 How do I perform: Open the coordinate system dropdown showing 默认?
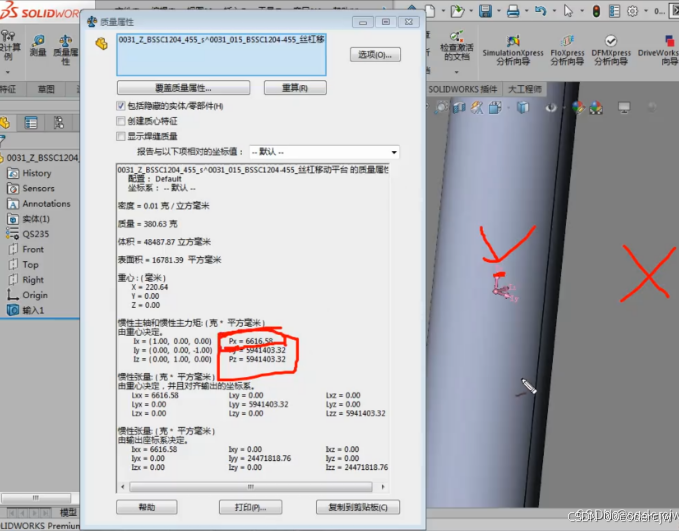[x=324, y=152]
